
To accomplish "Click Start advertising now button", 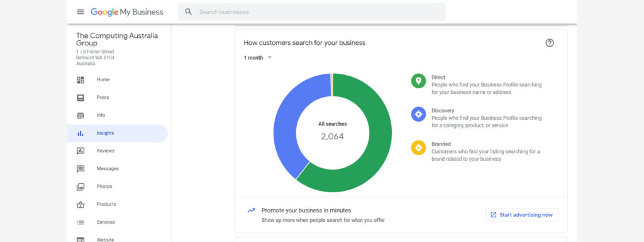I will click(522, 215).
